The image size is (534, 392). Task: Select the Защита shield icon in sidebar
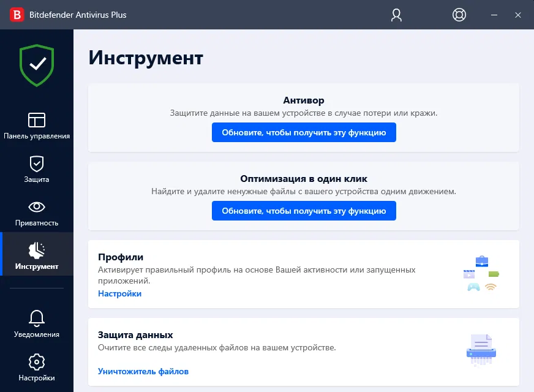[x=37, y=164]
